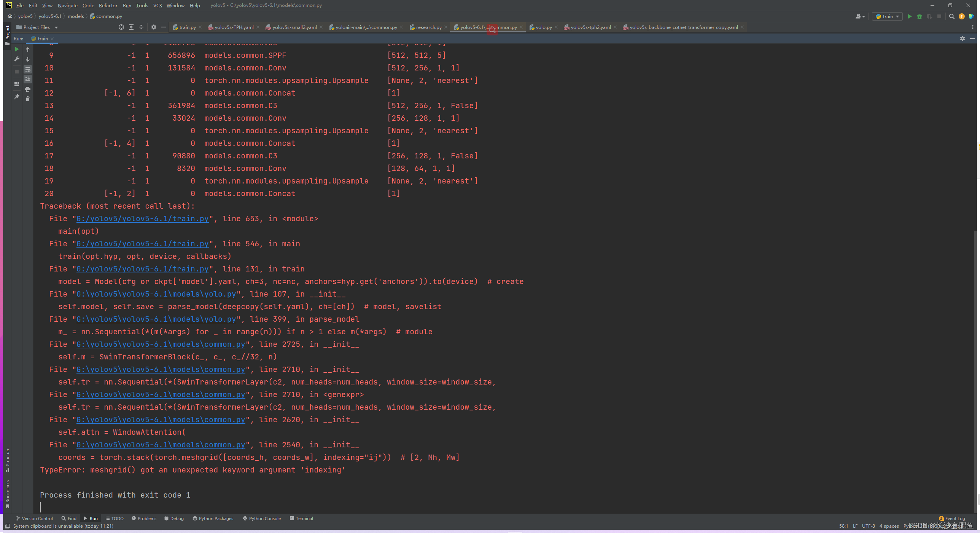The image size is (980, 533).
Task: Open Search Everywhere magnifier icon
Action: pos(951,16)
